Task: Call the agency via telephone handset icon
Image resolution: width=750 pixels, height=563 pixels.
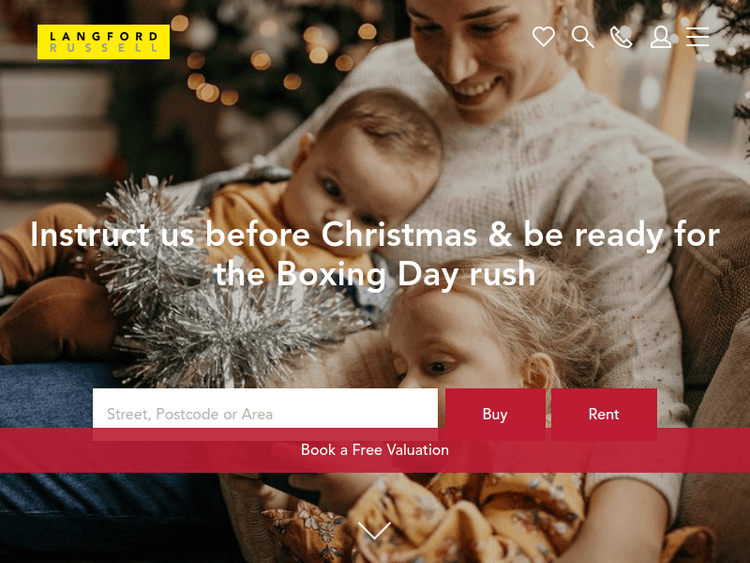Action: (x=621, y=37)
